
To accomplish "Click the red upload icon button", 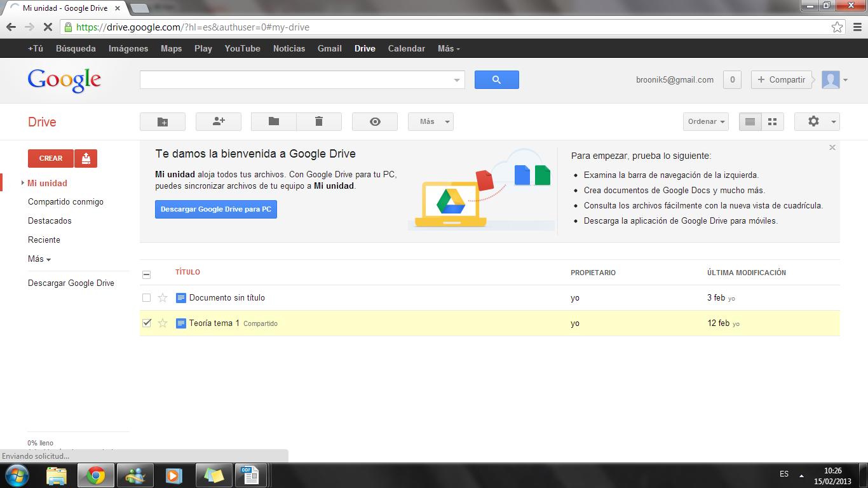I will 86,158.
